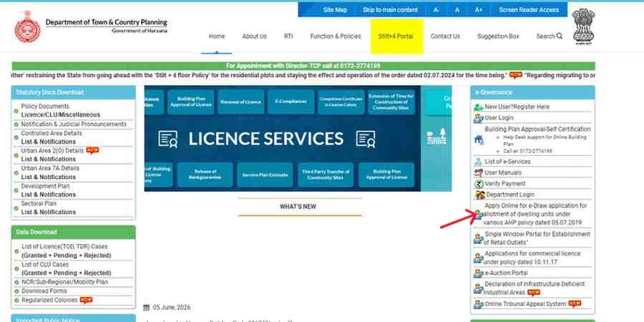Click the Single Window Portal icon

(478, 238)
